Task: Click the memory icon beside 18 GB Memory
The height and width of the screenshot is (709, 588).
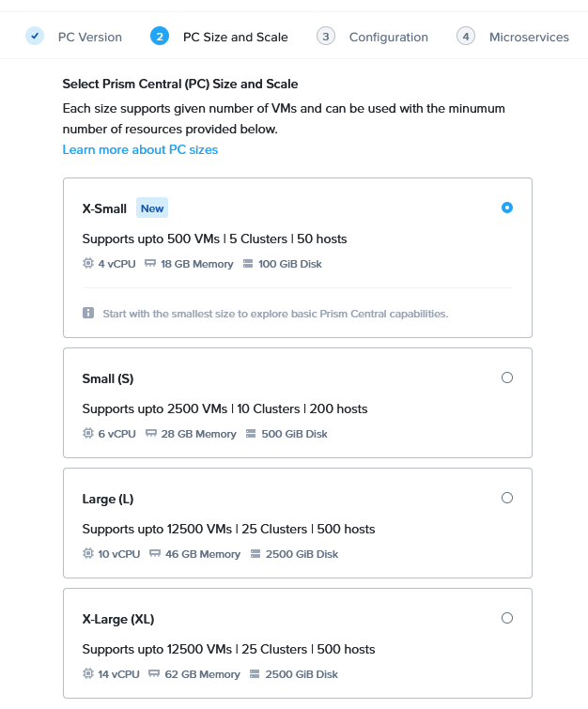Action: coord(150,264)
